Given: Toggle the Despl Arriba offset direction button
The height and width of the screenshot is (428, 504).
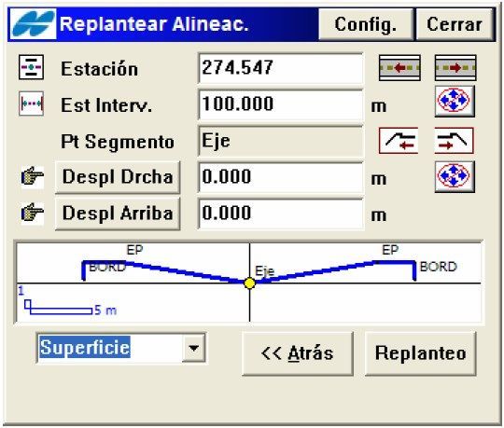Looking at the screenshot, I should 118,214.
